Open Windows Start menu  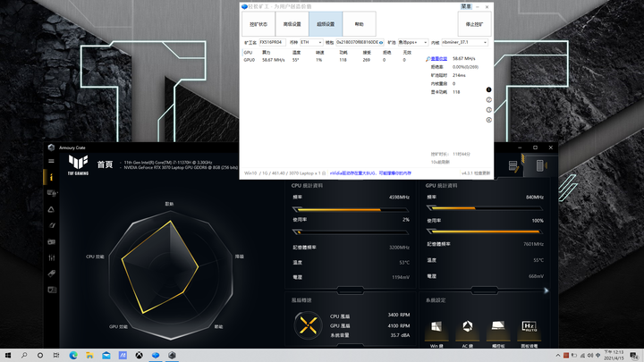(8, 356)
